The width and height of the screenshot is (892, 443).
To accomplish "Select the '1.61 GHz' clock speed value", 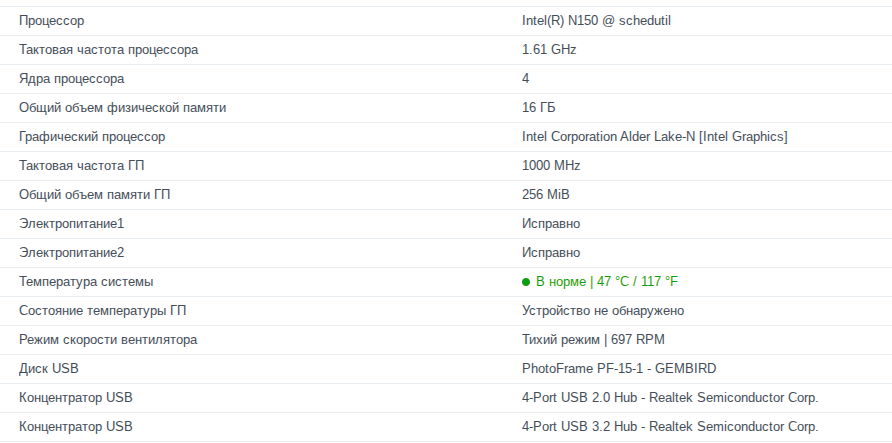I will click(549, 49).
